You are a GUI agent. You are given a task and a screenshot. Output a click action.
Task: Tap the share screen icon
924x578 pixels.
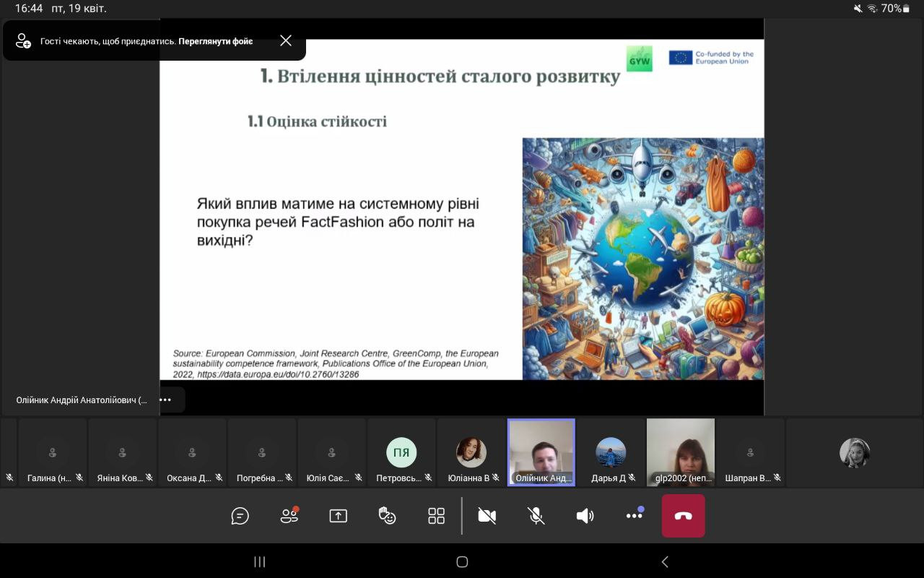point(338,516)
